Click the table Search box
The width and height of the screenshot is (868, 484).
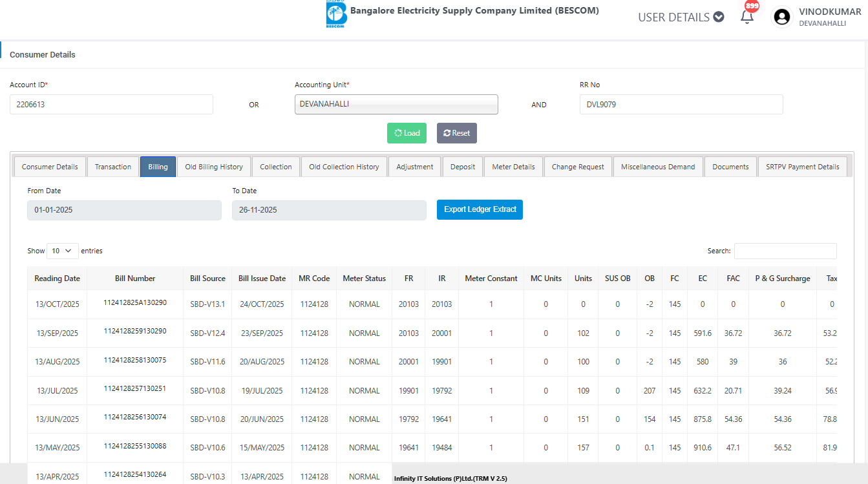785,251
